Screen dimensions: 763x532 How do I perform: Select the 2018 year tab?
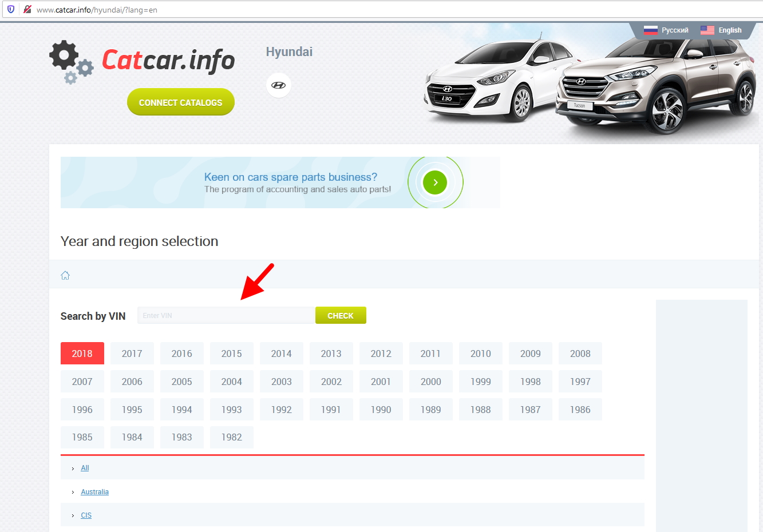tap(82, 354)
